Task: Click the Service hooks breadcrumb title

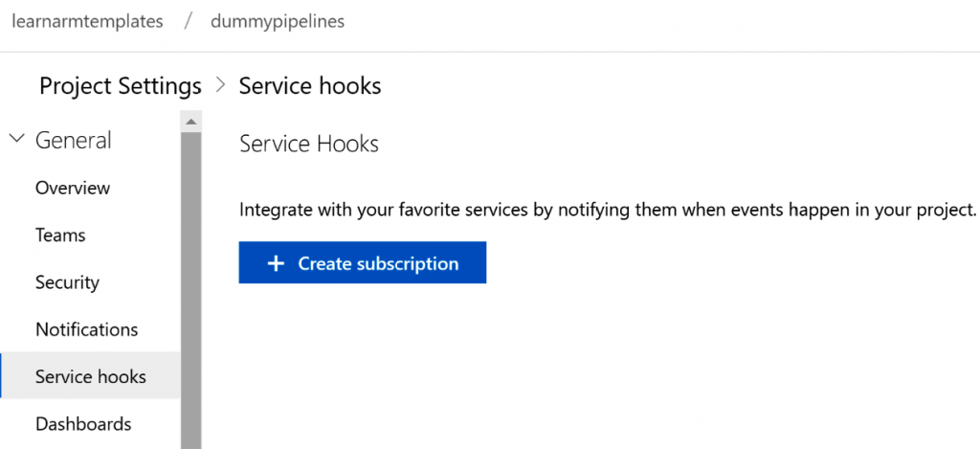Action: (310, 86)
